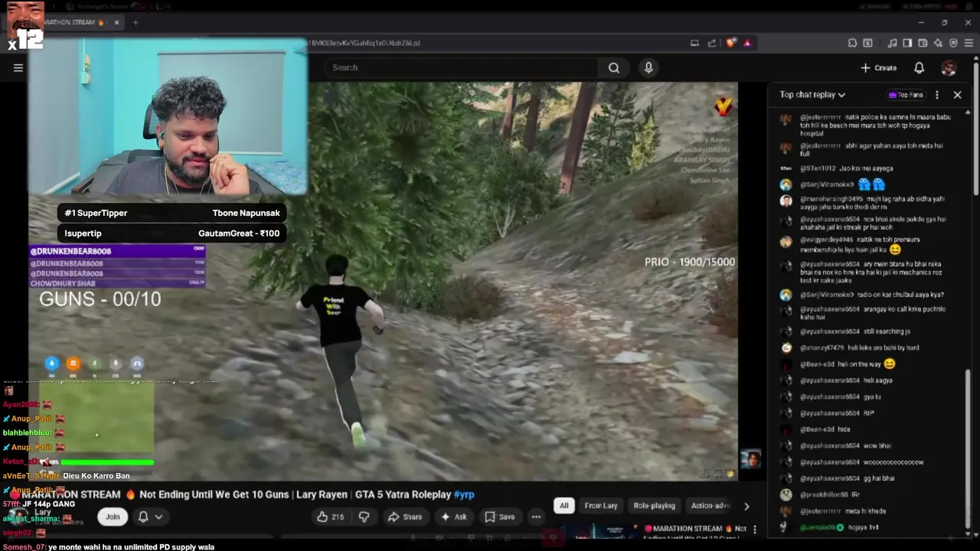Open the browser music playlist icon
Screen dimensions: 980x551
(x=892, y=43)
